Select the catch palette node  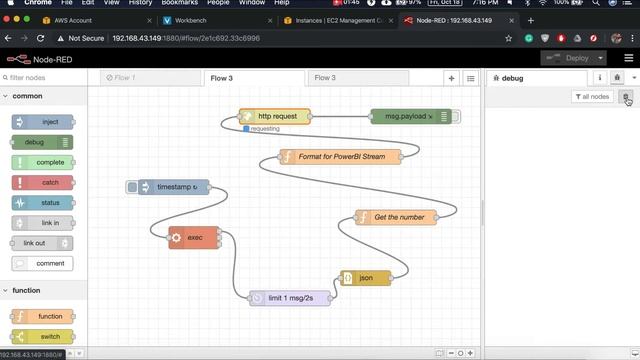[x=42, y=182]
